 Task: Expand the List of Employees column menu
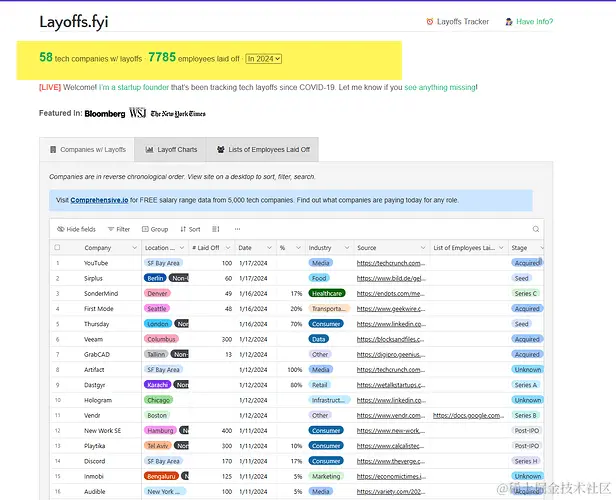501,248
